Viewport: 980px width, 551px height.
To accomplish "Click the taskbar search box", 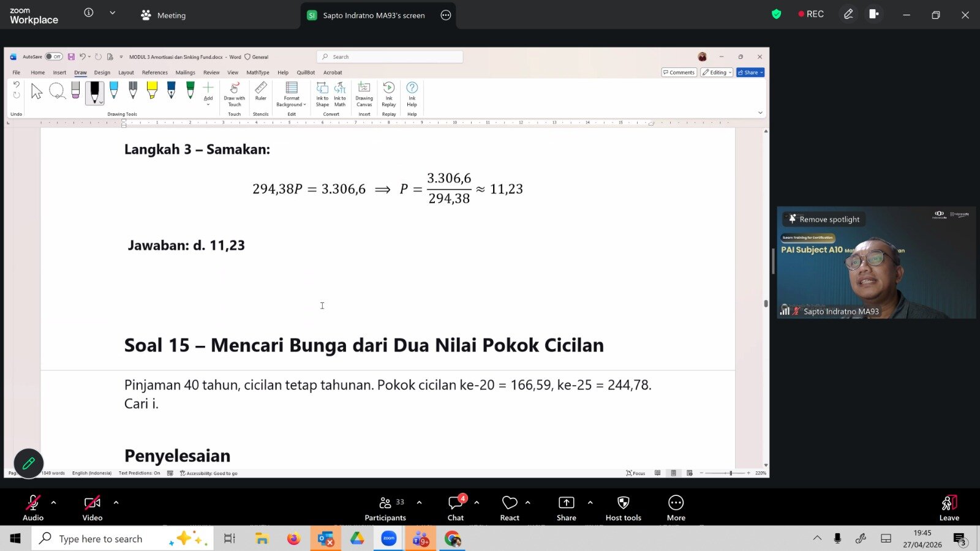I will pyautogui.click(x=123, y=539).
